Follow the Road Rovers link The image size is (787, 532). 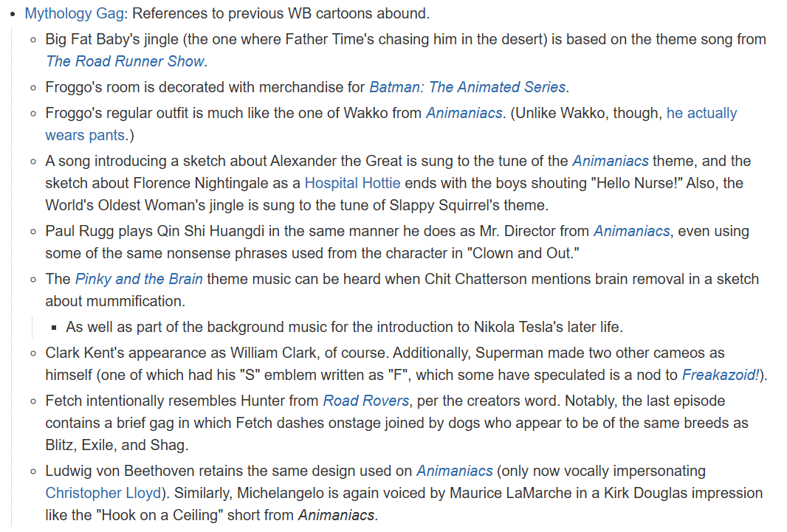(366, 401)
